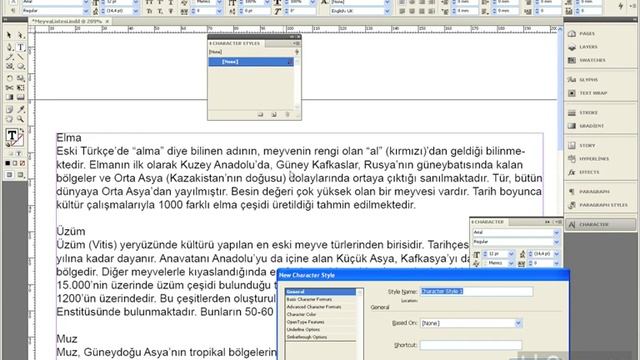
Task: Select the Note tool
Action: [9, 109]
